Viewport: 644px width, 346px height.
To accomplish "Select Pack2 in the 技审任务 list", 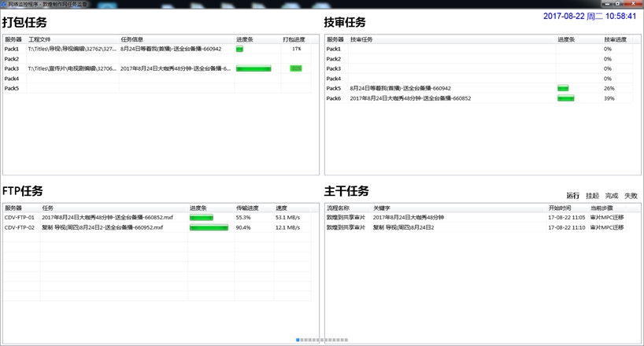I will (334, 59).
